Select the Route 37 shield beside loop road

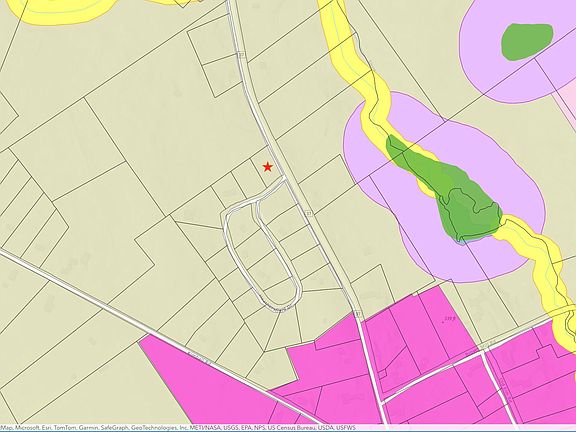309,213
